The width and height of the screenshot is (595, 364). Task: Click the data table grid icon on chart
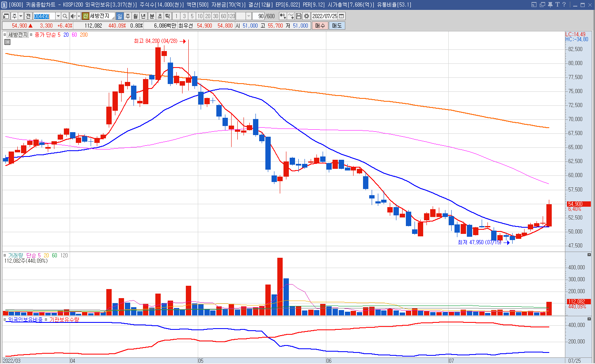click(x=7, y=42)
